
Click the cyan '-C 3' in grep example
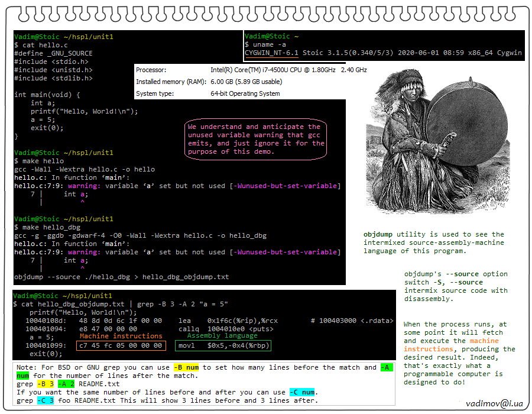click(x=46, y=400)
